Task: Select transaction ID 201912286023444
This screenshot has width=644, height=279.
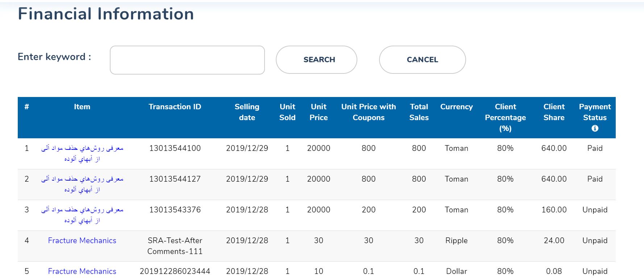Action: (175, 271)
